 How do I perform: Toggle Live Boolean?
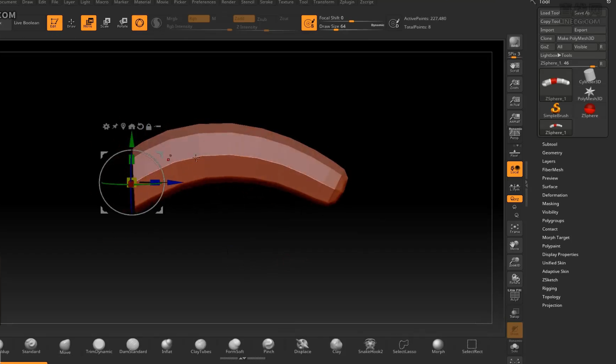coord(26,23)
